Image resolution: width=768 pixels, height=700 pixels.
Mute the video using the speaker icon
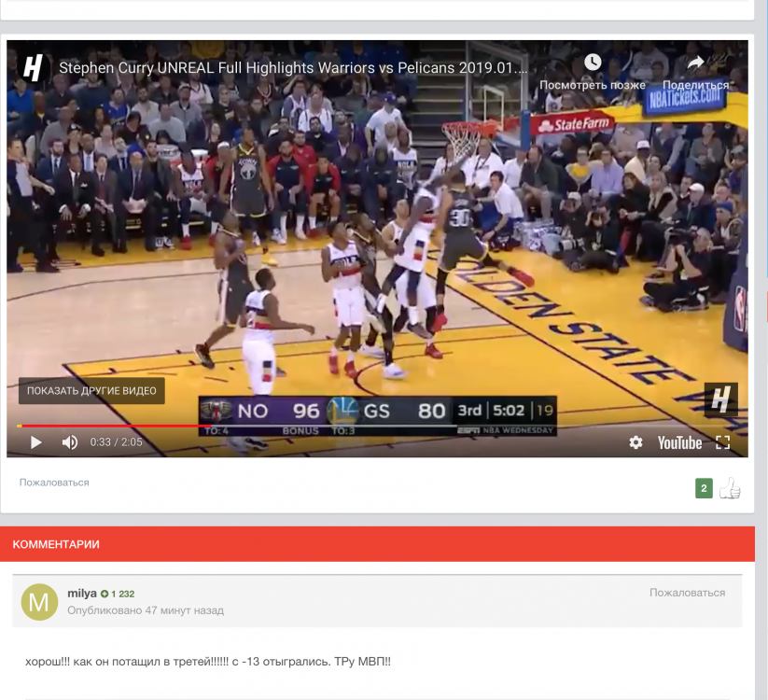pos(70,442)
